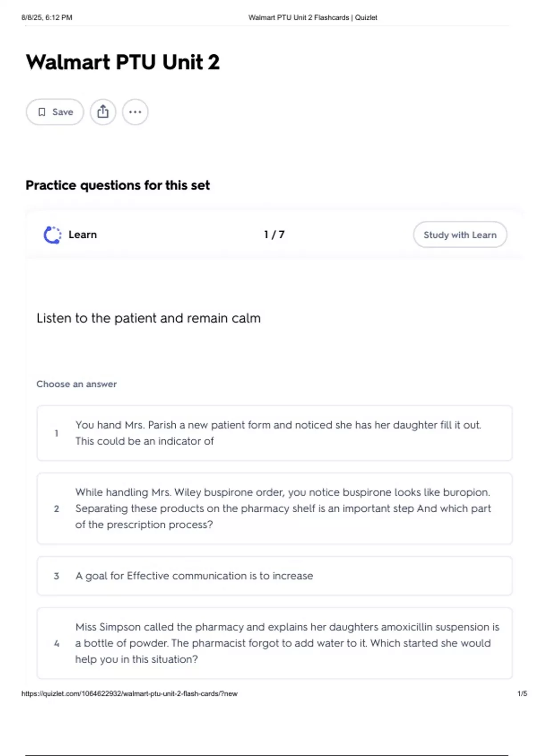Click the number 4 option badge
The width and height of the screenshot is (534, 756).
tap(57, 643)
